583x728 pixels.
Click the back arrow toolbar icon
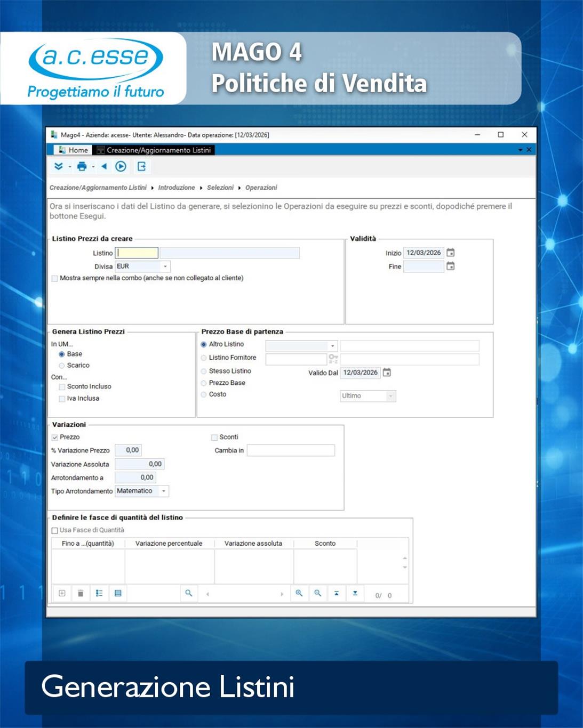(x=104, y=167)
